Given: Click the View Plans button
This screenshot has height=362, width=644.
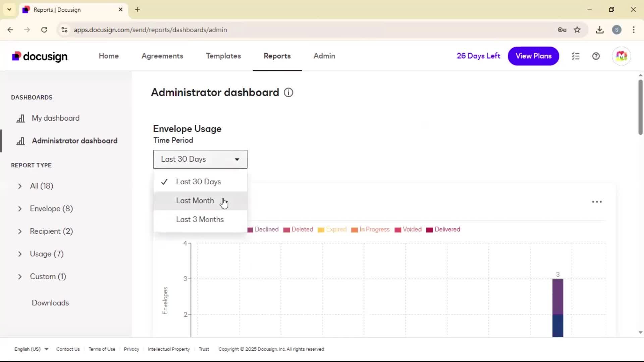Looking at the screenshot, I should click(x=533, y=56).
